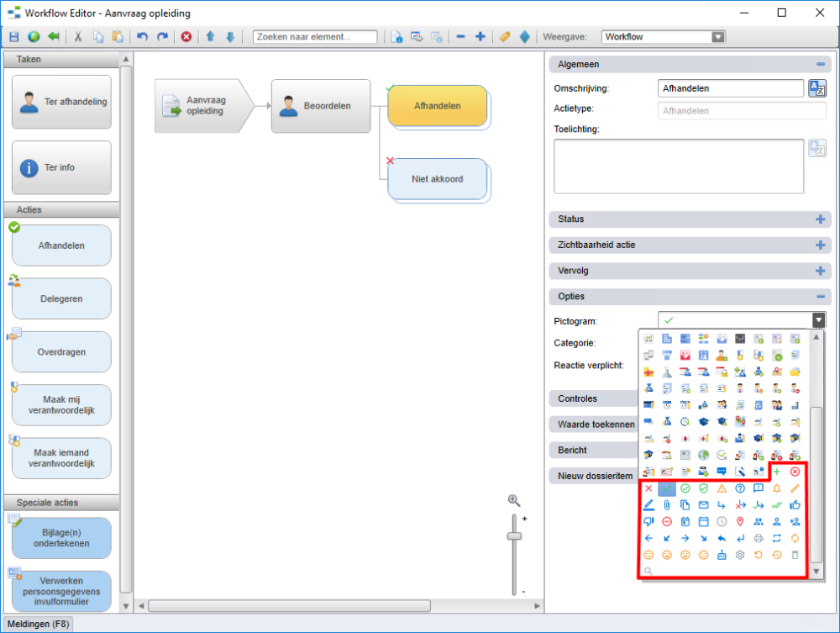Choose the orange bell pictogram
840x633 pixels.
click(x=776, y=488)
